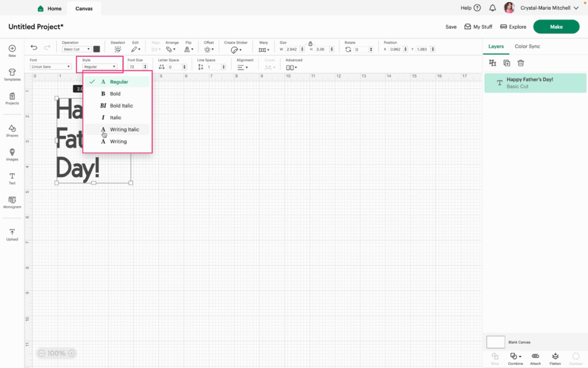588x368 pixels.
Task: Select the Monogram tool
Action: point(12,202)
